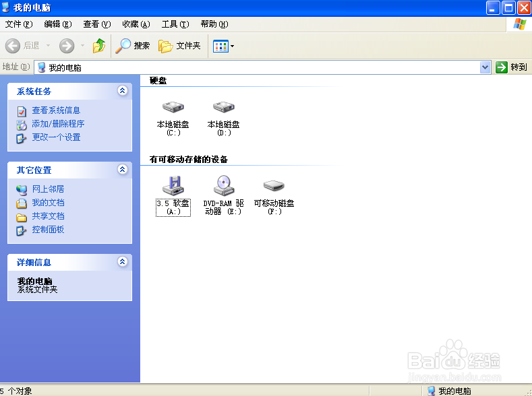Open Local Disk (C:) drive icon

coord(173,107)
